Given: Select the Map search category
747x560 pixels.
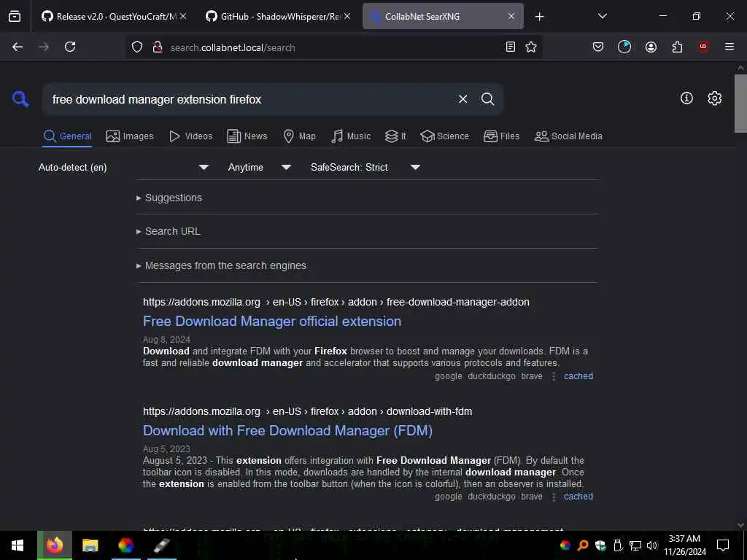Looking at the screenshot, I should point(299,136).
